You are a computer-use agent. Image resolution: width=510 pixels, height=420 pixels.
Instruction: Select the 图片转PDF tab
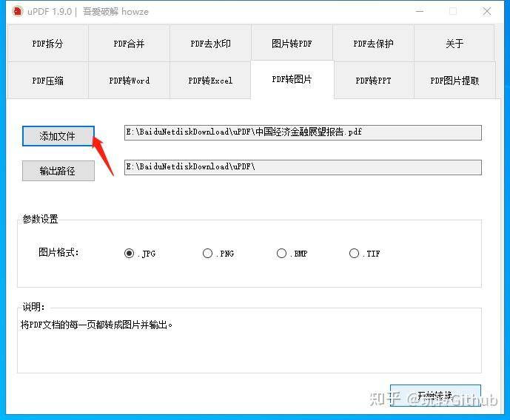(292, 43)
